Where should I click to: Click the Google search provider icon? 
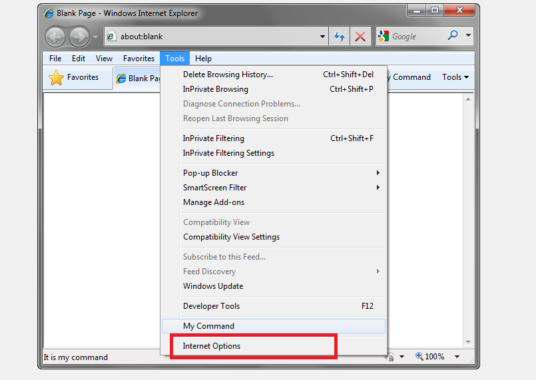(x=384, y=36)
